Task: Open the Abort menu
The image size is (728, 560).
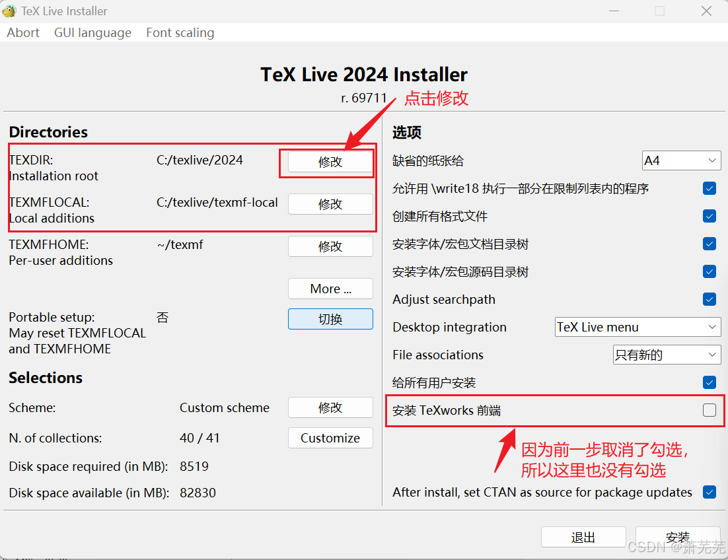Action: 23,33
